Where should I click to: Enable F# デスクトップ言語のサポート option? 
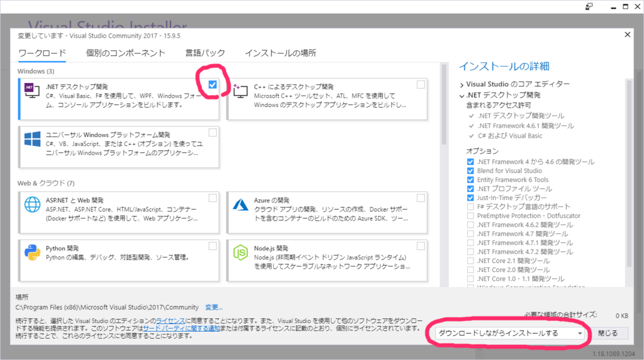tap(470, 206)
